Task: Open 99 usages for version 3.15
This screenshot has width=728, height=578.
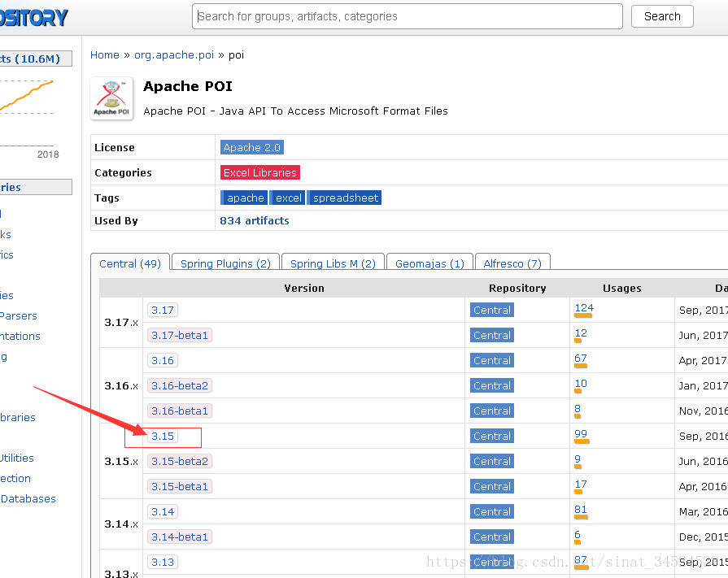Action: coord(580,434)
